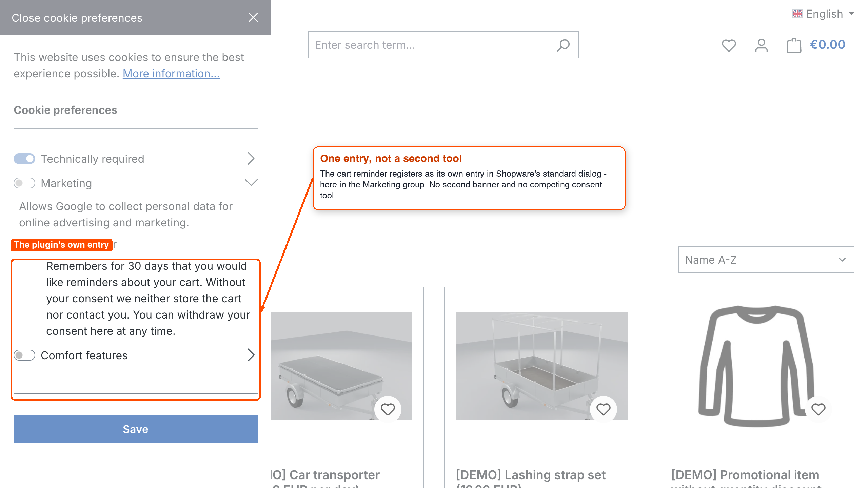Add Lashing strap set to wishlist
Viewport: 868px width, 488px height.
(x=604, y=409)
